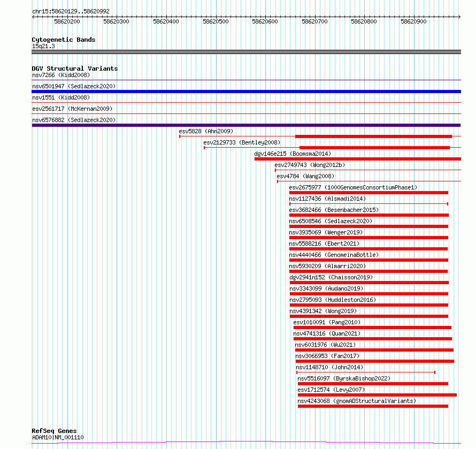Click coordinate range chr15:58620129..58620992

71,11
